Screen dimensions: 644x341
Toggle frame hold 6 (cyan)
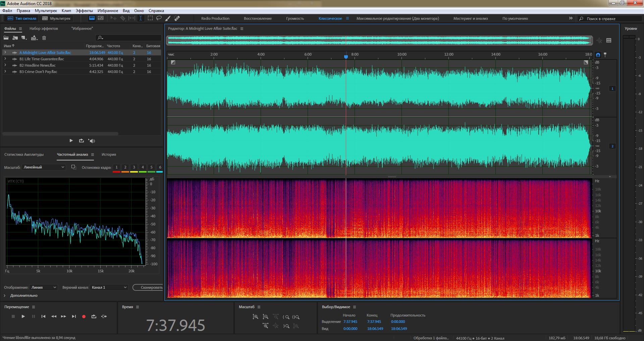click(160, 167)
